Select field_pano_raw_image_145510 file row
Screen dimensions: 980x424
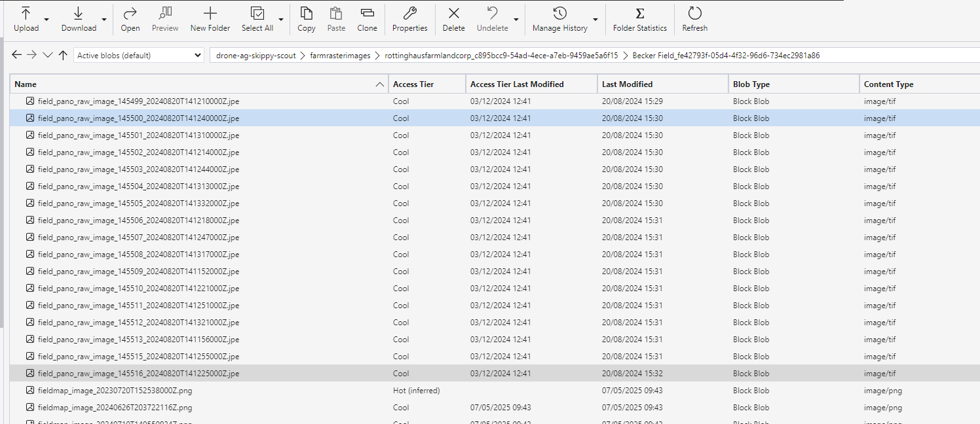click(495, 289)
